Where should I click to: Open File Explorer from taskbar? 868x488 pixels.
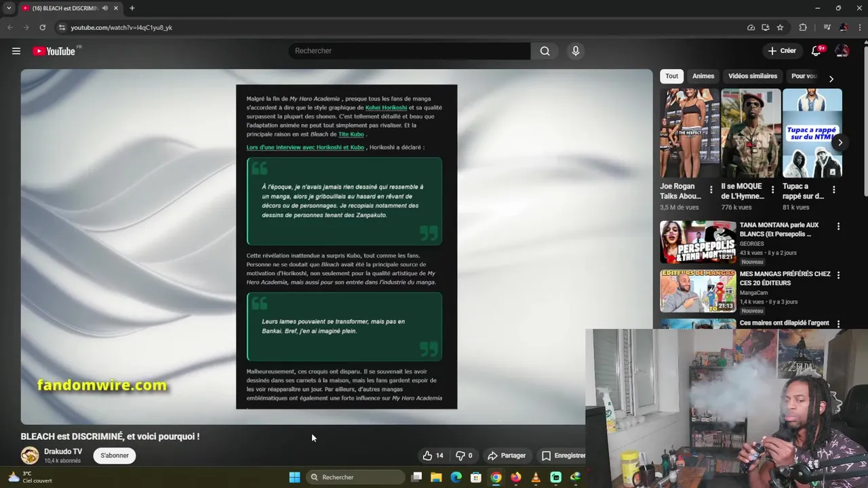click(x=436, y=477)
